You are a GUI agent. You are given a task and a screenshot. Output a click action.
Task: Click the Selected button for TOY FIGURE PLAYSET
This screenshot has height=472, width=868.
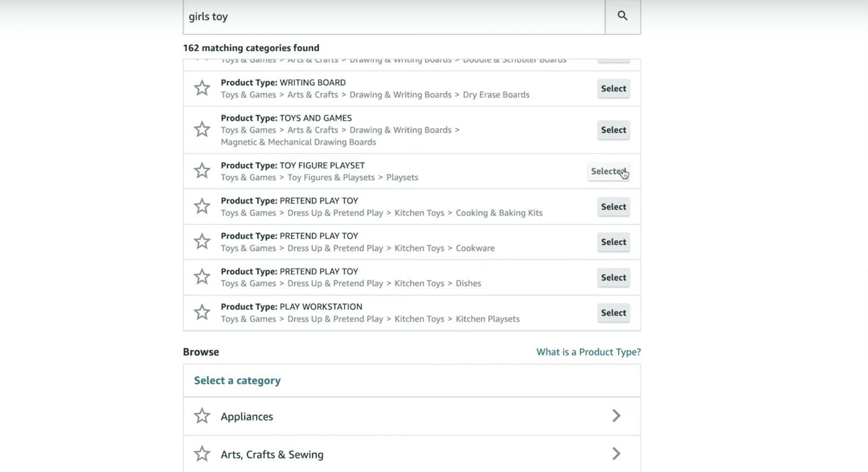pyautogui.click(x=609, y=171)
